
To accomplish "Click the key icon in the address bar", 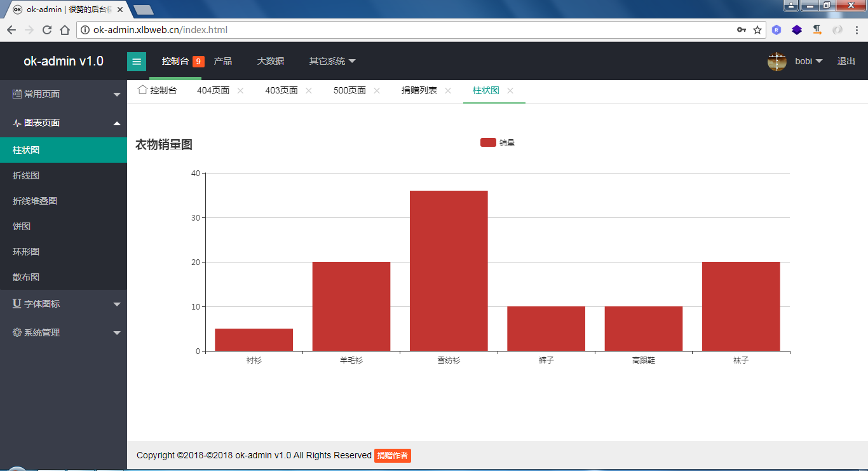I will (741, 29).
